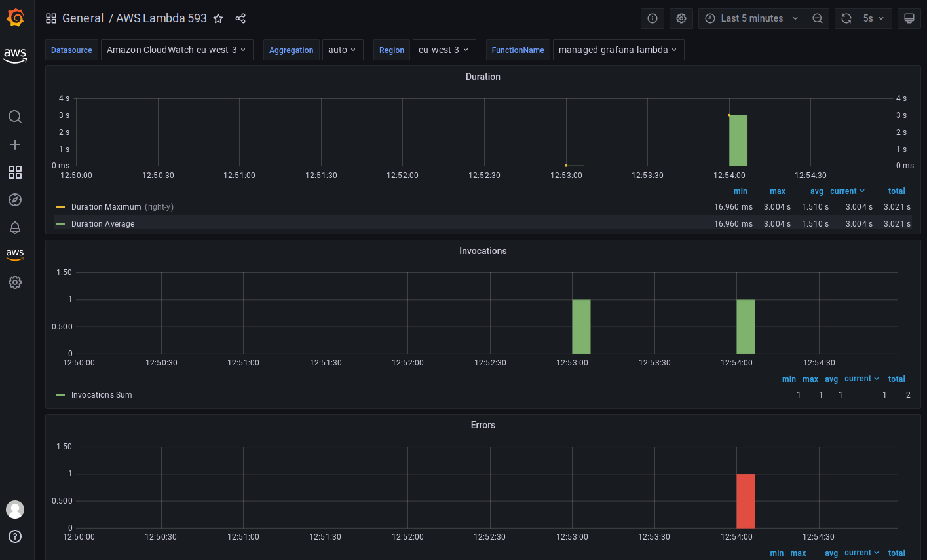Screen dimensions: 927x560
Task: Change Duration Maximum yellow series color
Action: coord(60,207)
